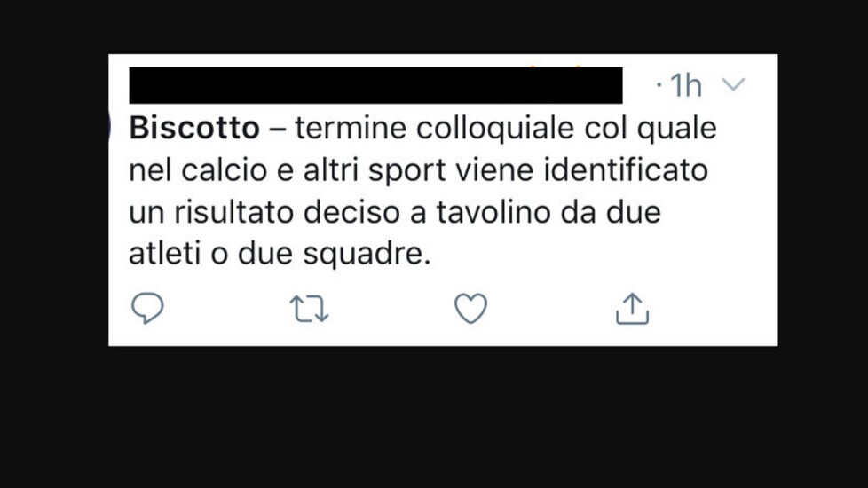Click the partial avatar at the tweet's left edge
This screenshot has width=868, height=488.
pos(109,128)
